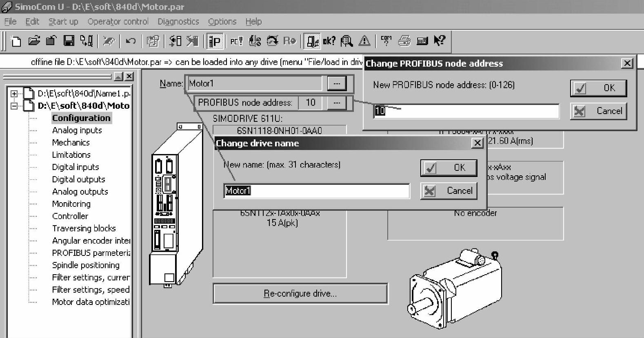Select Filter settings, speed in the tree
This screenshot has height=338, width=644.
(91, 290)
